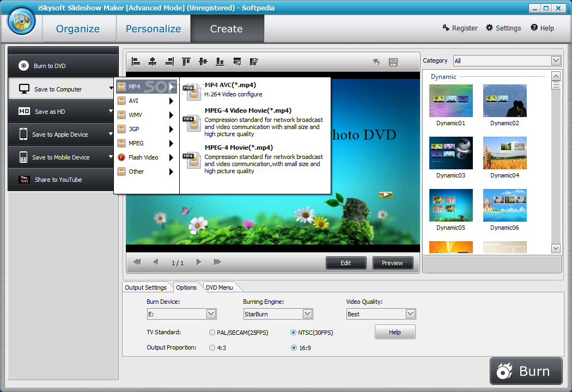Select NTSC(30FPS) TV standard
The width and height of the screenshot is (572, 392).
tap(293, 333)
